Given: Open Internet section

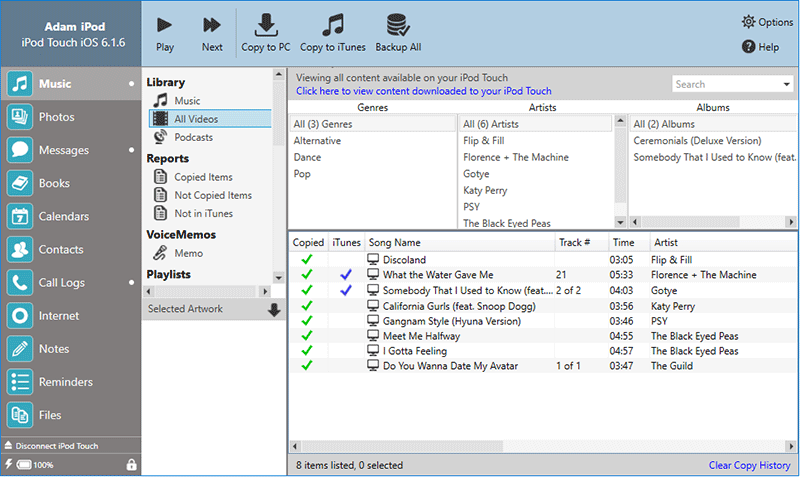Looking at the screenshot, I should click(x=71, y=316).
